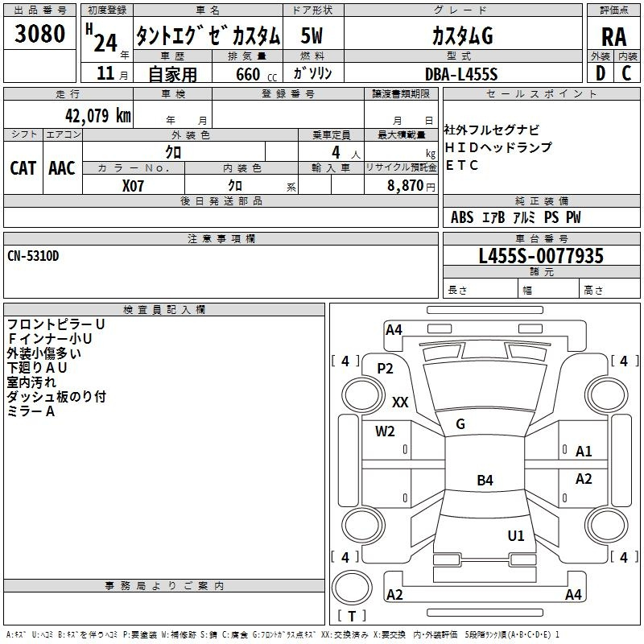This screenshot has height=644, width=644.
Task: Select inspector note 室内汚れ
Action: coord(31,382)
